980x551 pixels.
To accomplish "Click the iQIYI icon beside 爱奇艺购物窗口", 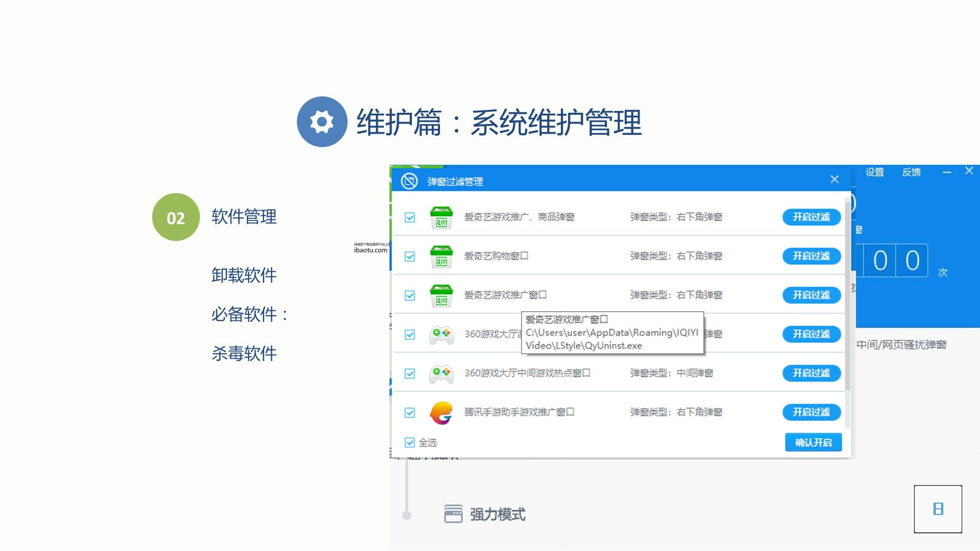I will [x=442, y=256].
